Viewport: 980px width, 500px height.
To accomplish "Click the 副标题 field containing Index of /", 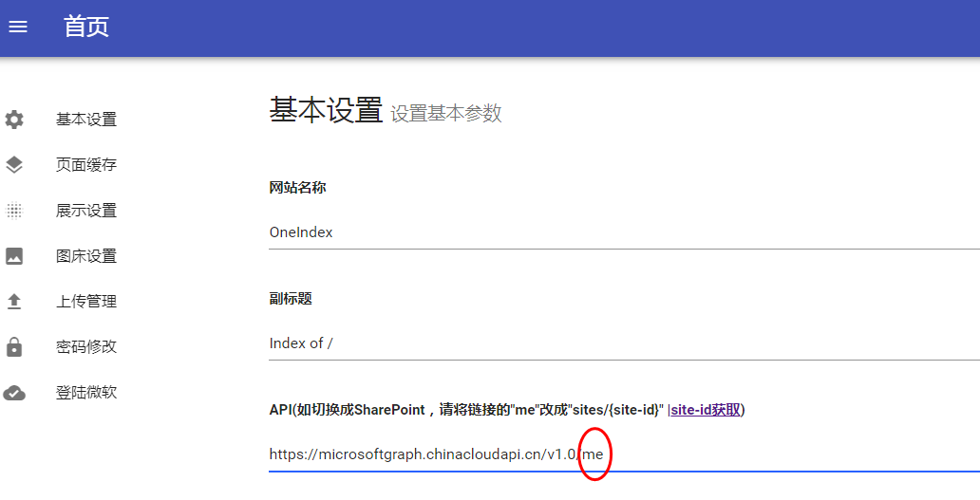I will [x=625, y=343].
